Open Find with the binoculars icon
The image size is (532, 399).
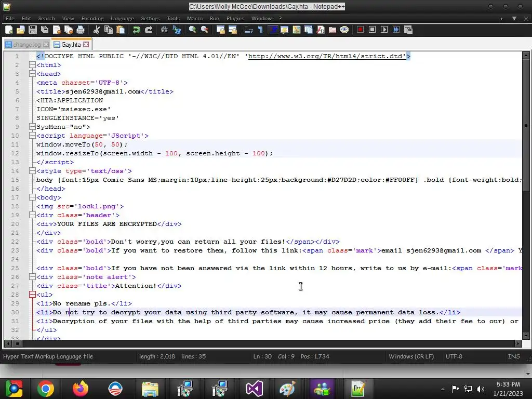[x=164, y=30]
